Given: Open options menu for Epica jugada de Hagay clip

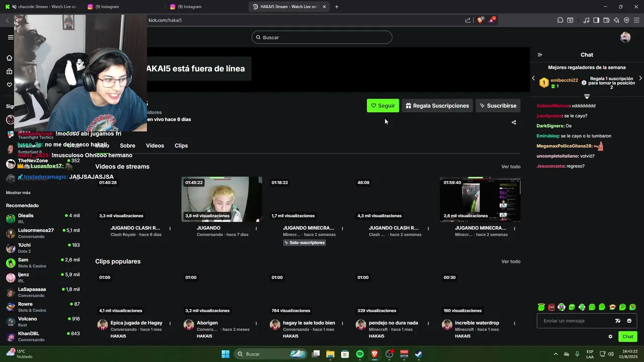Looking at the screenshot, I should click(x=170, y=323).
